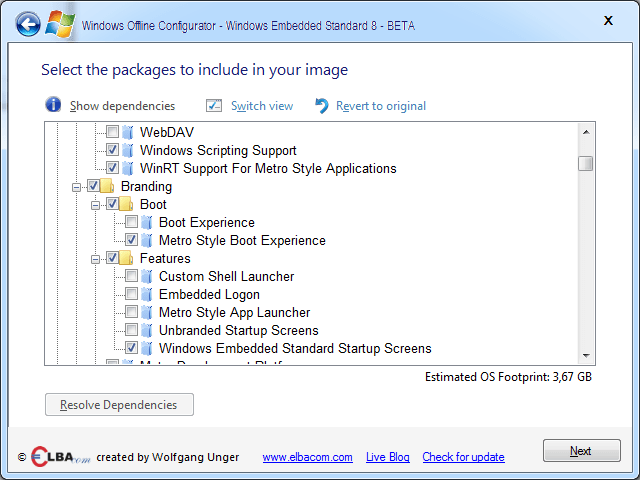This screenshot has height=480, width=640.
Task: Click the Boot folder icon
Action: [126, 204]
